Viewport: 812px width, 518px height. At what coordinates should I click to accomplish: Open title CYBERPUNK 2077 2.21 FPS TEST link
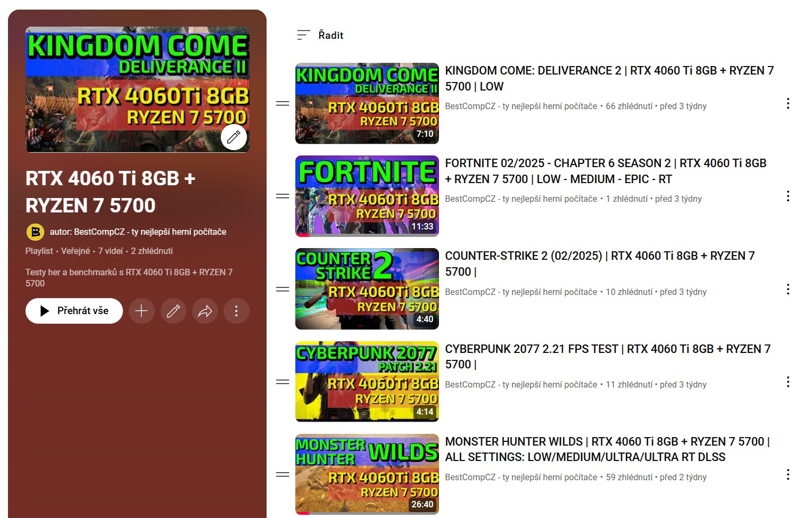point(608,357)
